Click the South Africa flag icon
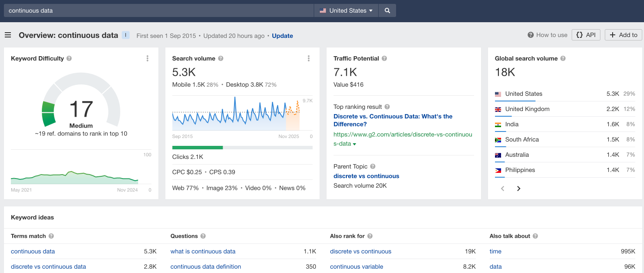This screenshot has height=273, width=644. (x=498, y=140)
